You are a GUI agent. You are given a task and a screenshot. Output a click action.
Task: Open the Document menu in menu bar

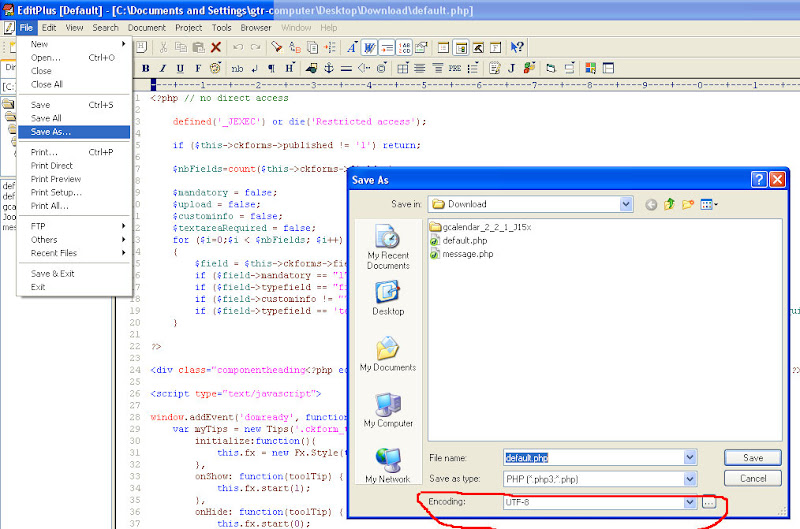pyautogui.click(x=146, y=28)
